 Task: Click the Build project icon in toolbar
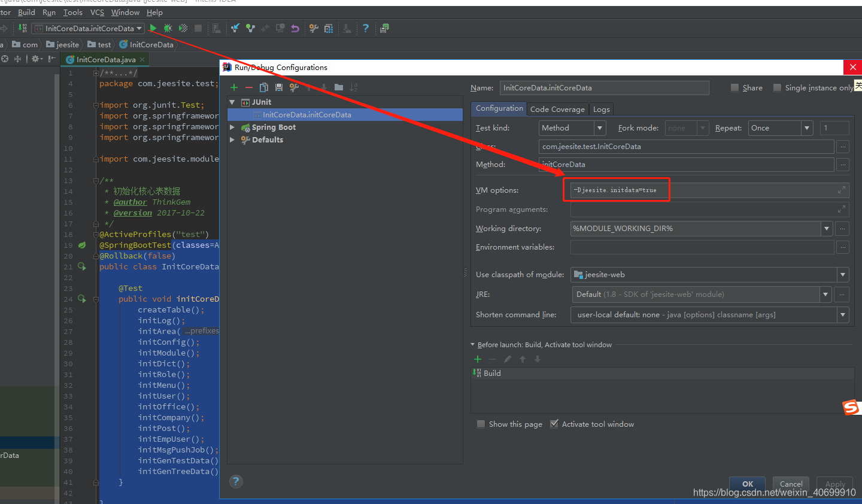(22, 28)
